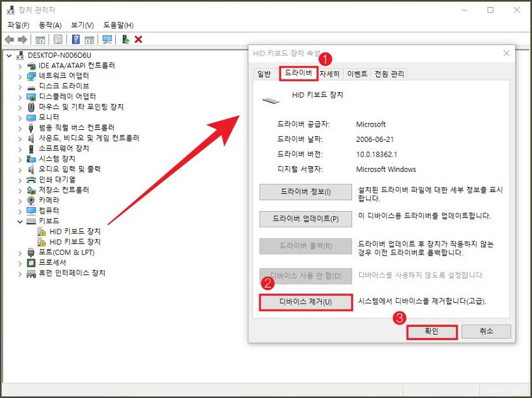
Task: Click the 휴먼 인터페이스 장치 icon
Action: point(31,273)
